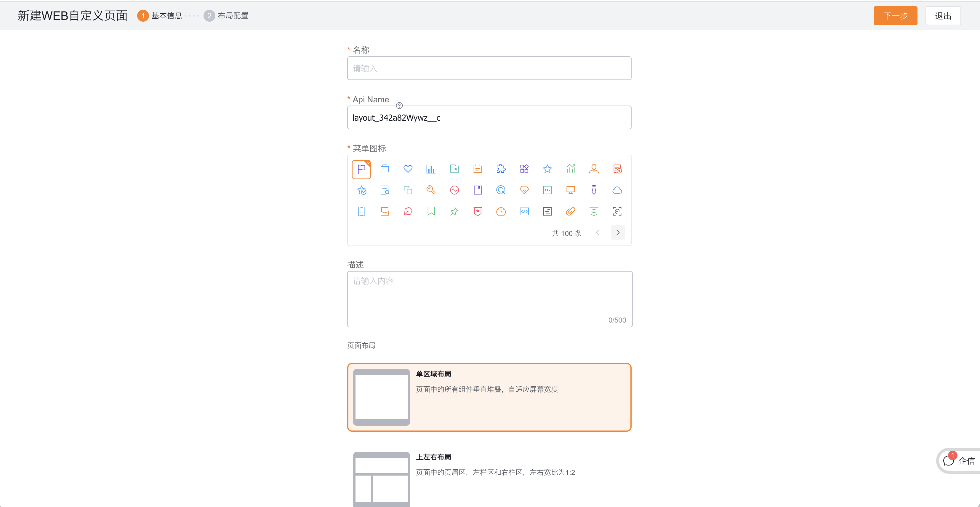
Task: Click the 单区域布局 layout preview thumbnail
Action: pos(381,397)
